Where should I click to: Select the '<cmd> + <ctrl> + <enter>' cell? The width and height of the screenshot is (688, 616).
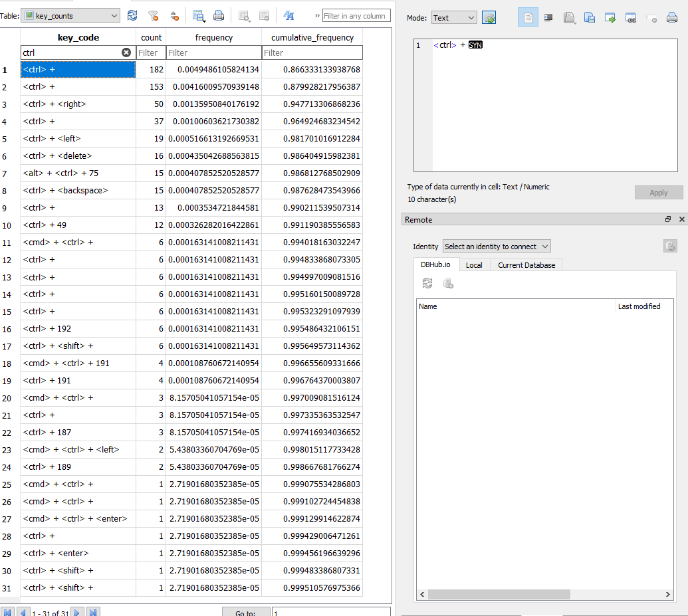78,518
